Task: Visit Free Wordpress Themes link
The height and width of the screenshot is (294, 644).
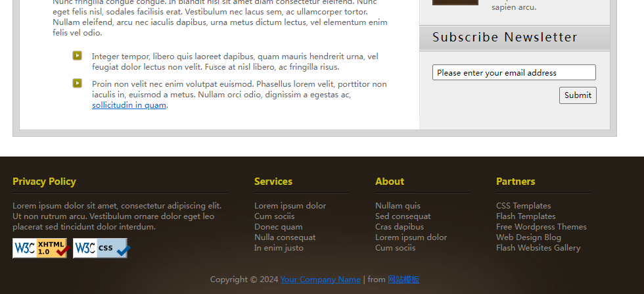Action: (541, 227)
